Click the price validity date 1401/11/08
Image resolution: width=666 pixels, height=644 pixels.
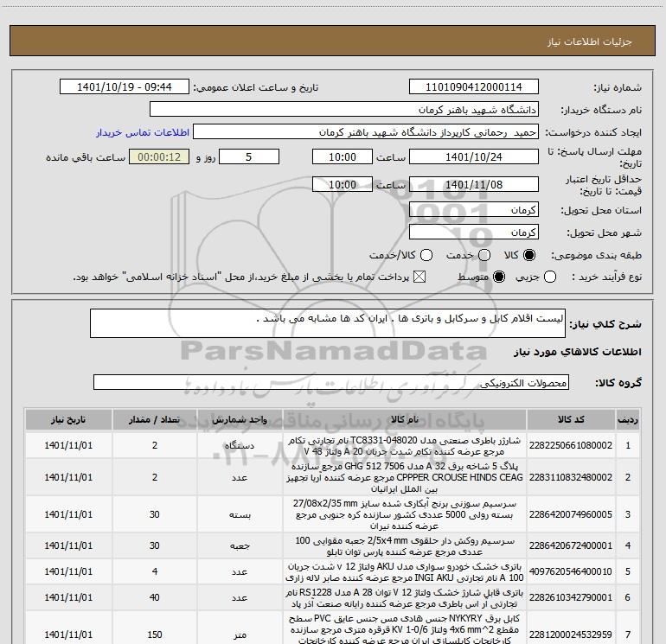point(474,184)
